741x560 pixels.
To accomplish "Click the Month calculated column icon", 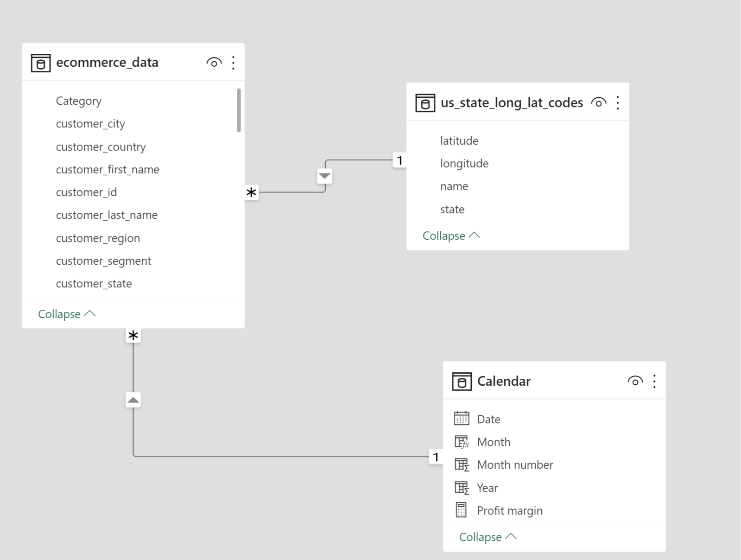I will [462, 442].
